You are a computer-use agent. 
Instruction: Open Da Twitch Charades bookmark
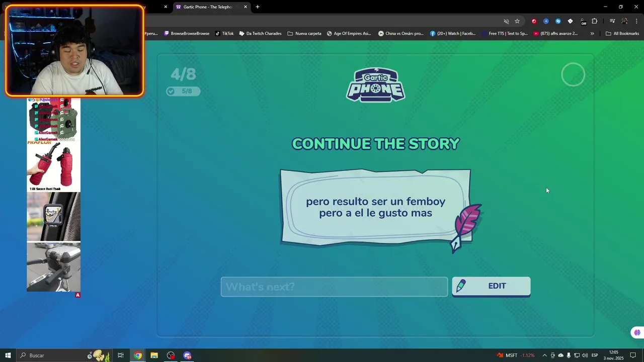(x=260, y=34)
